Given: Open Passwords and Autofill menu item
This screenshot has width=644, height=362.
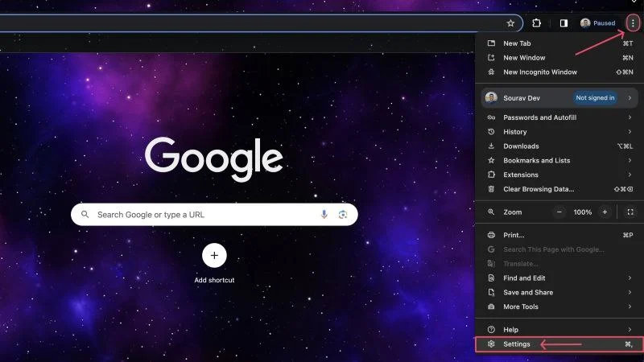Looking at the screenshot, I should pyautogui.click(x=559, y=117).
